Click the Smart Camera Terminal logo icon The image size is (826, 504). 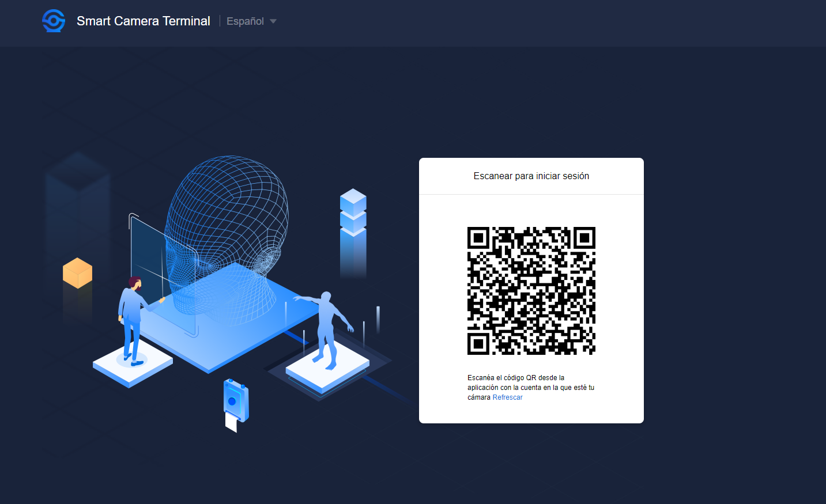(54, 21)
